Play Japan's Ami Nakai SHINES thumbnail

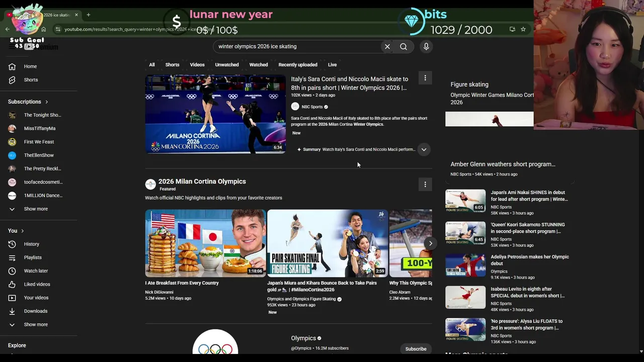click(x=465, y=201)
